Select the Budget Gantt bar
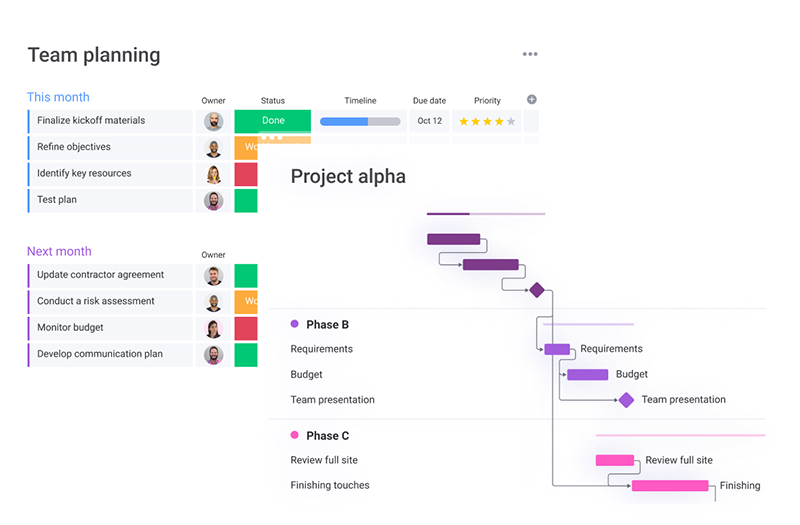This screenshot has height=525, width=800. (587, 374)
